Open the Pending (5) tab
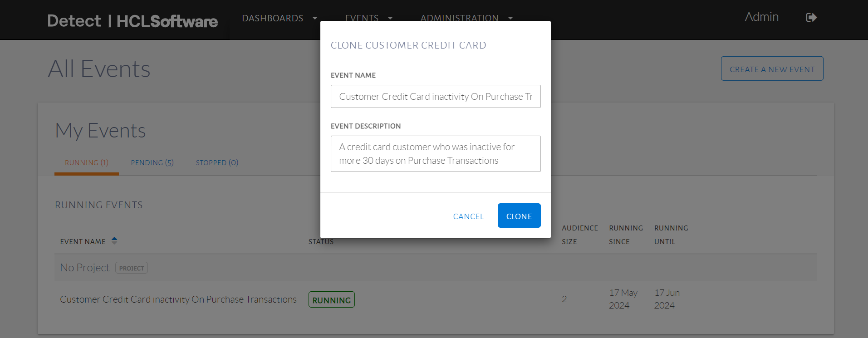The height and width of the screenshot is (338, 868). pyautogui.click(x=152, y=163)
